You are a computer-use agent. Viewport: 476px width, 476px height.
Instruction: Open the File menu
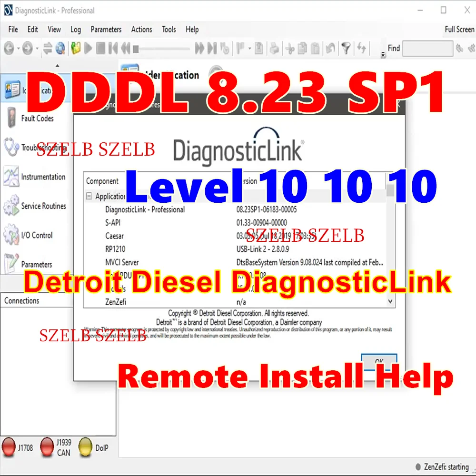(x=13, y=30)
